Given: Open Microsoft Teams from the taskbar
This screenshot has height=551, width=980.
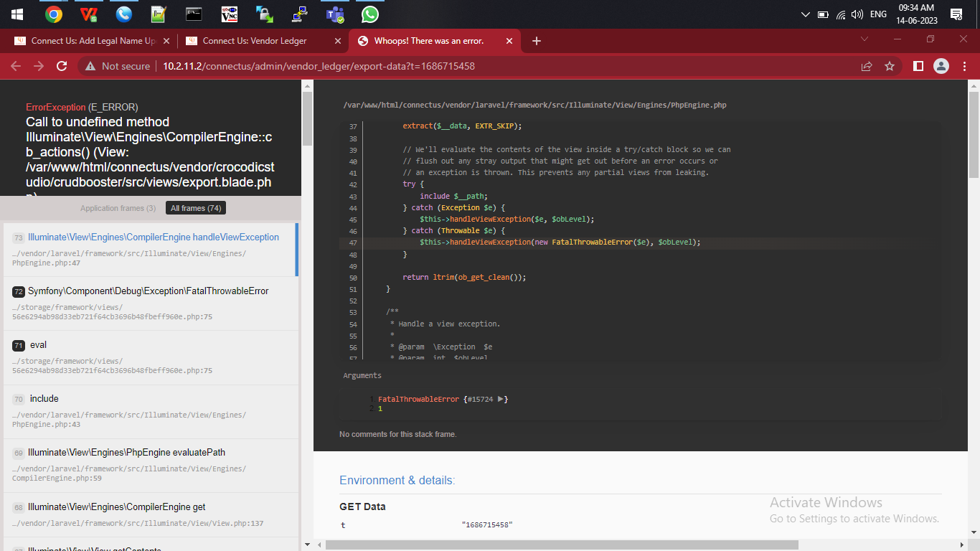Looking at the screenshot, I should (335, 14).
